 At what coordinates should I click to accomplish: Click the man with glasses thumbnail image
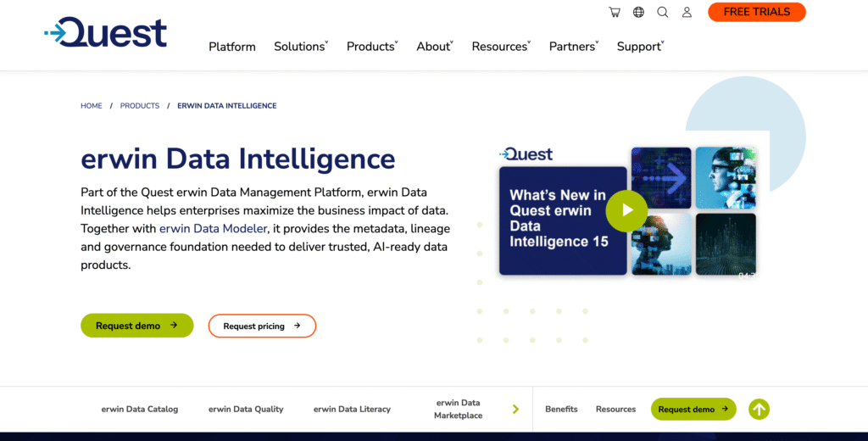tap(726, 178)
